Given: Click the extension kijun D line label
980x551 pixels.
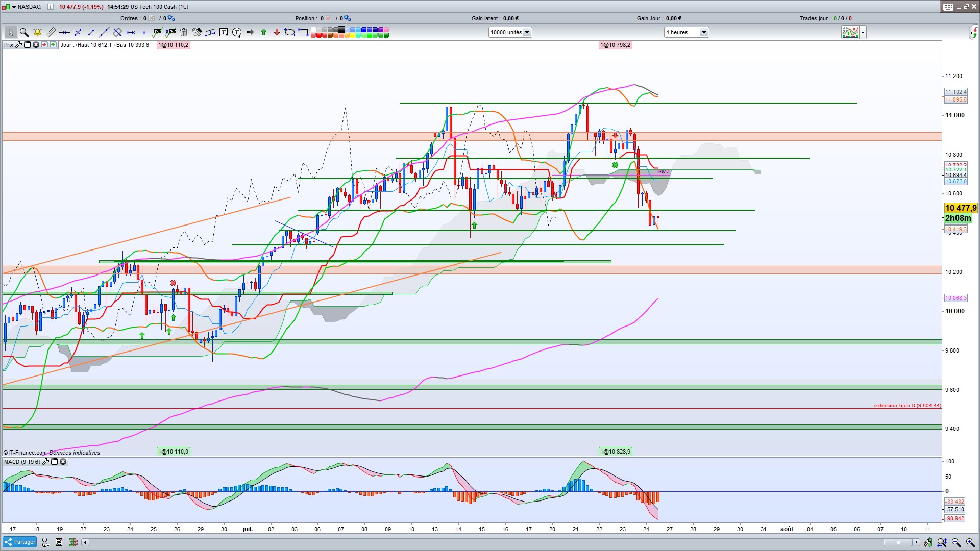Looking at the screenshot, I should click(x=908, y=406).
